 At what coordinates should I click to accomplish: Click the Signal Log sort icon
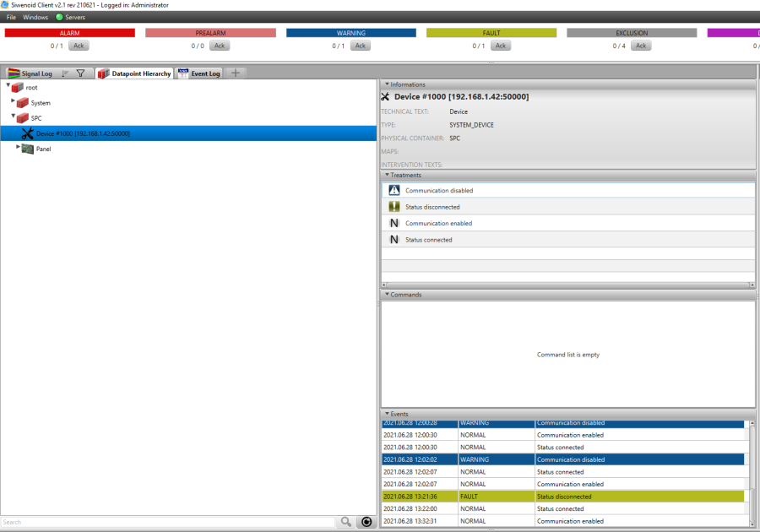[65, 73]
